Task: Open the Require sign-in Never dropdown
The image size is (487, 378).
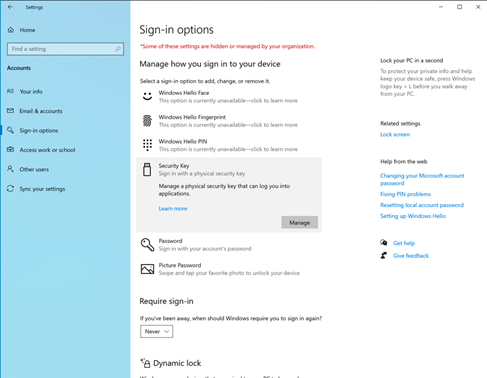Action: pyautogui.click(x=156, y=331)
